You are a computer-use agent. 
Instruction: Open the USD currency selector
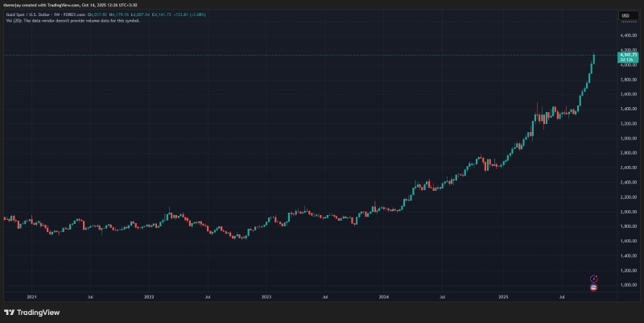click(624, 15)
